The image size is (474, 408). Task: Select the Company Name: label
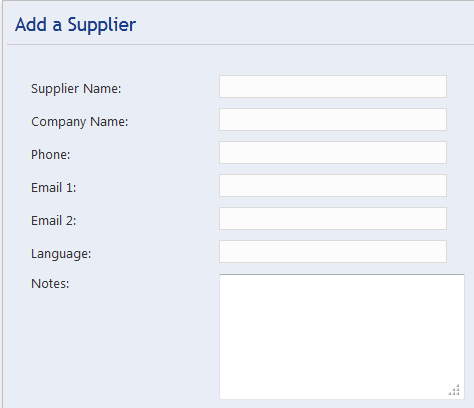79,122
